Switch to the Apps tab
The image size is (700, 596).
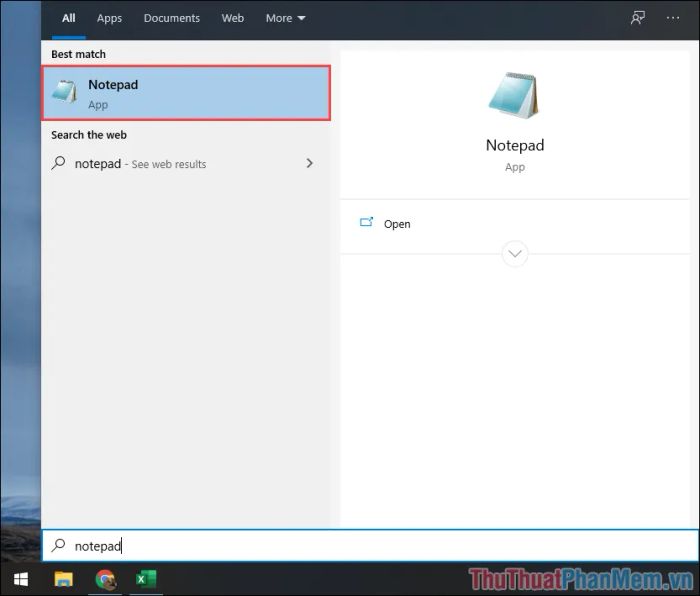coord(109,18)
